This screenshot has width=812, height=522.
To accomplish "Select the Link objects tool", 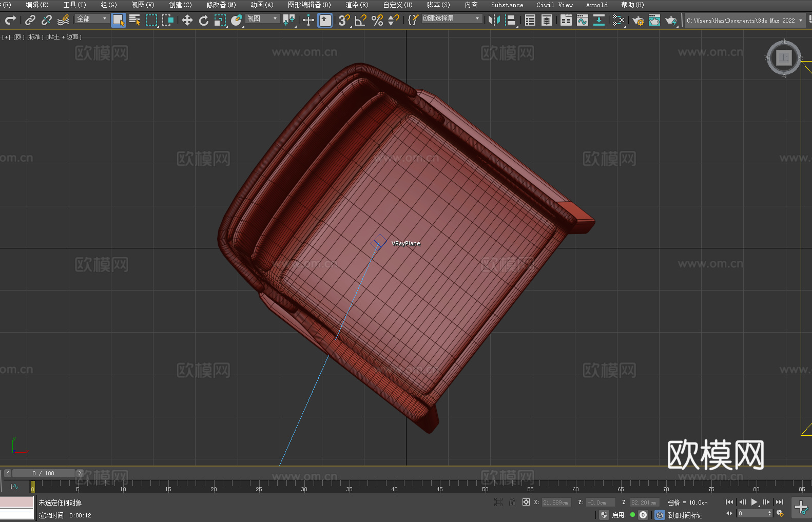I will [x=30, y=20].
